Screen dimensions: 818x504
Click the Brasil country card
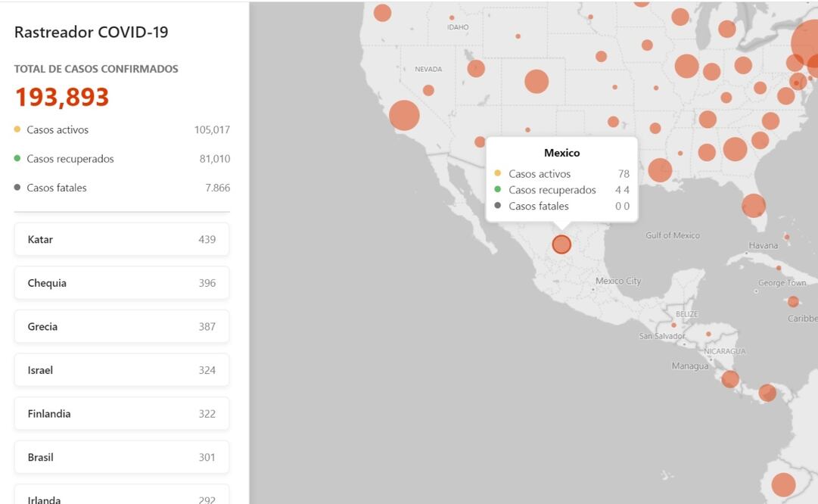pos(121,456)
